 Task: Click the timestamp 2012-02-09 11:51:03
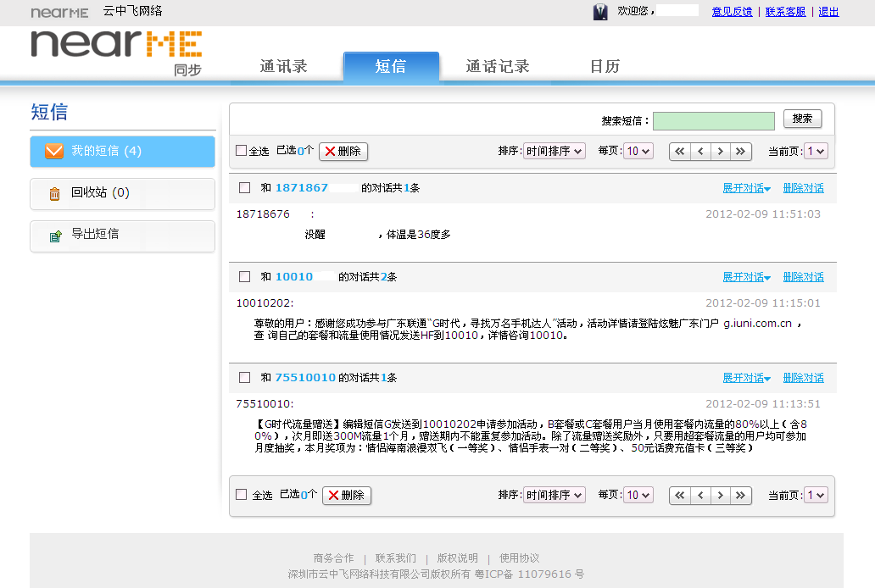coord(763,214)
